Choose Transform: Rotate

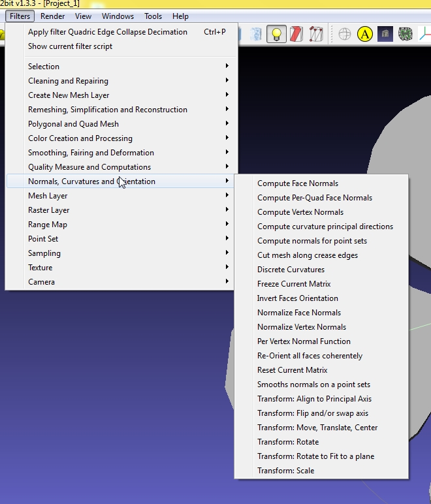(x=321, y=442)
